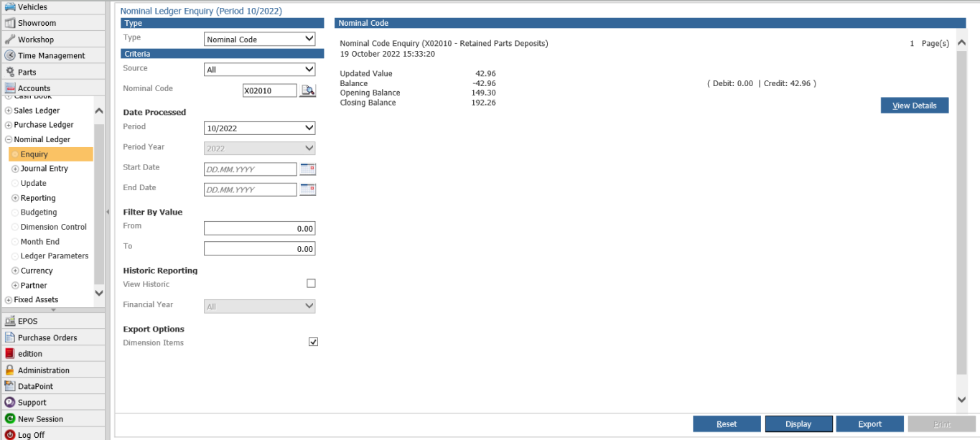Click the sidebar tree scrollbar down arrow
Viewport: 980px width, 440px height.
pyautogui.click(x=99, y=293)
